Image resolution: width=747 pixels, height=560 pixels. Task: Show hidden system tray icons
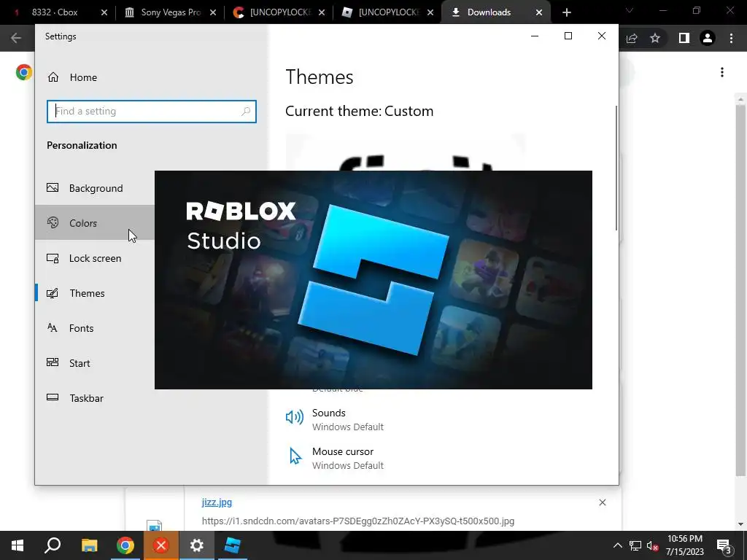point(617,545)
